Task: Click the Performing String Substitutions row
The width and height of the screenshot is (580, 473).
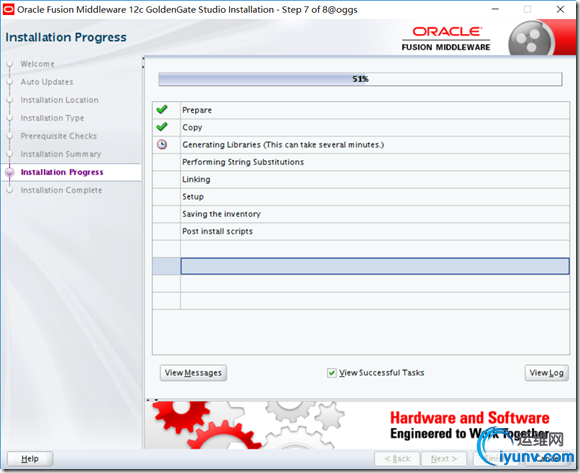Action: point(361,162)
